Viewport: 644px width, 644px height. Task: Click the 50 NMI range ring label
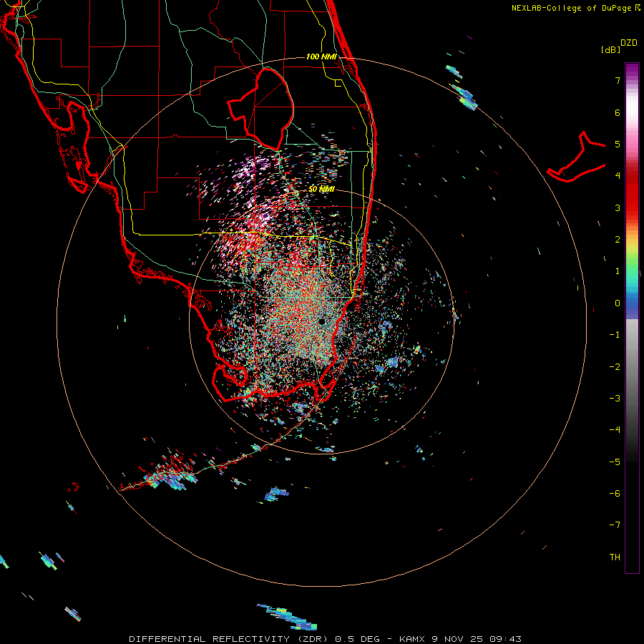coord(321,189)
